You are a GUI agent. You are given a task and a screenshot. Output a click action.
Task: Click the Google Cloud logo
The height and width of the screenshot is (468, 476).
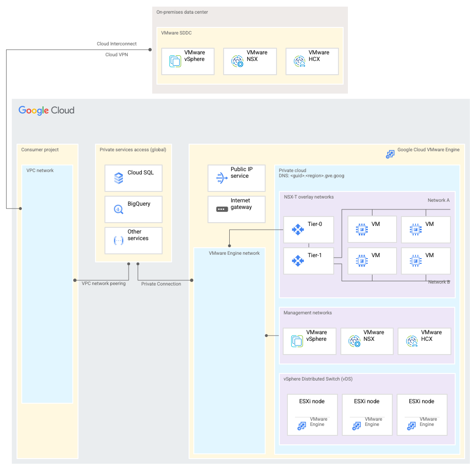point(46,110)
